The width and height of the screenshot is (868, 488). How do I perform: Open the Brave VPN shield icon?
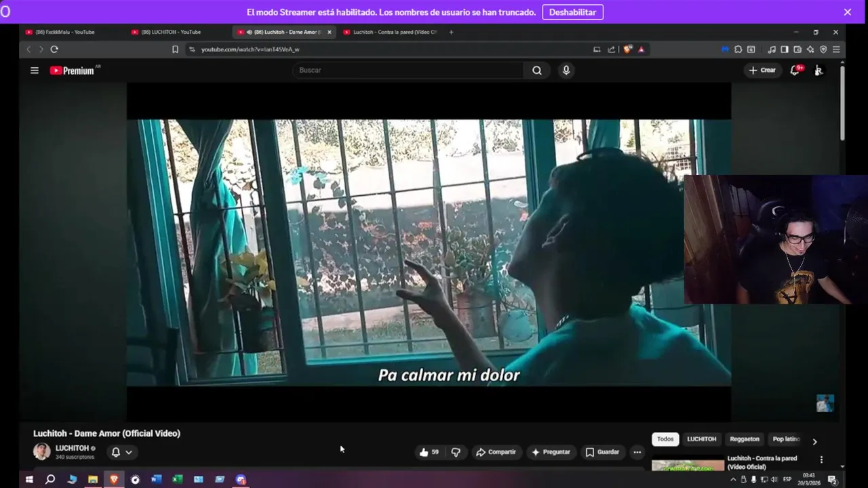(823, 49)
